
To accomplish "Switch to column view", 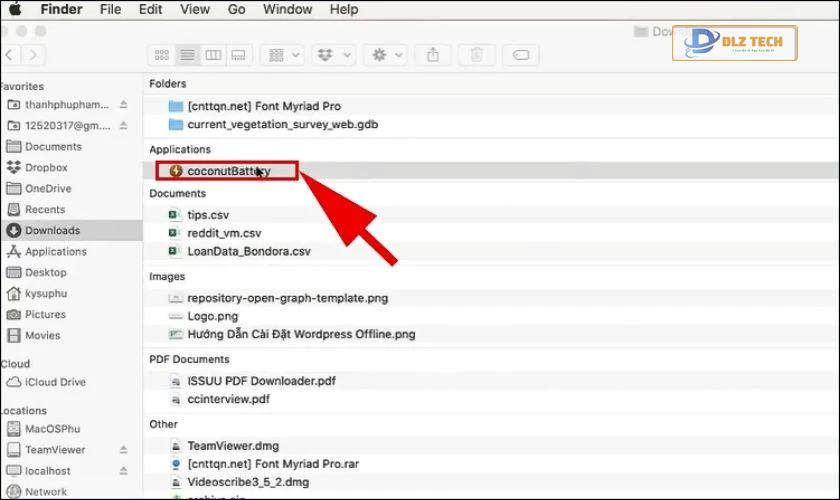I will (213, 55).
